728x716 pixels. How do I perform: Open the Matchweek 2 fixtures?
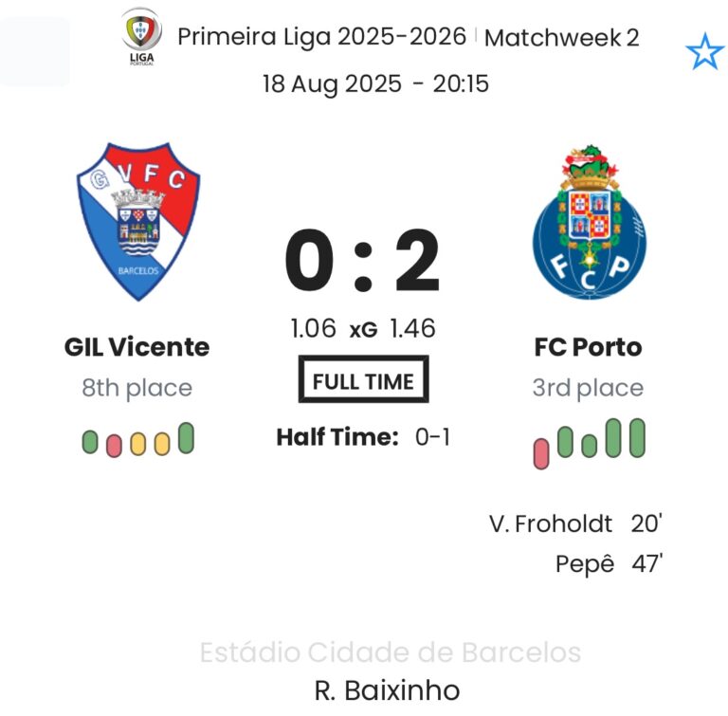point(562,37)
